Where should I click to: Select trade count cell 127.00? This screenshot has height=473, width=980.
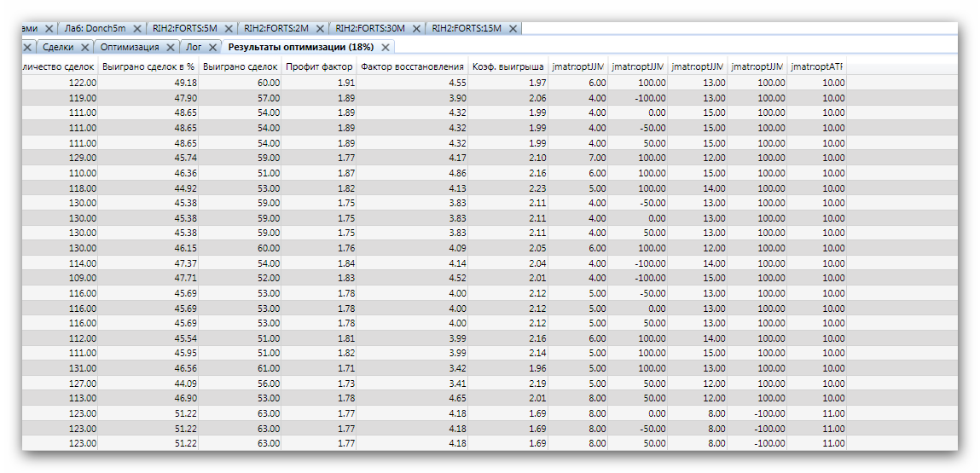[x=60, y=383]
